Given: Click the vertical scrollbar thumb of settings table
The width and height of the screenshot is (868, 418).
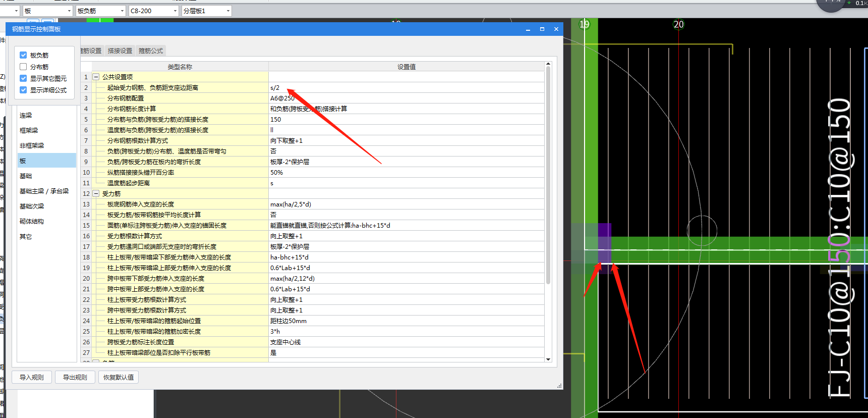Looking at the screenshot, I should coord(548,175).
